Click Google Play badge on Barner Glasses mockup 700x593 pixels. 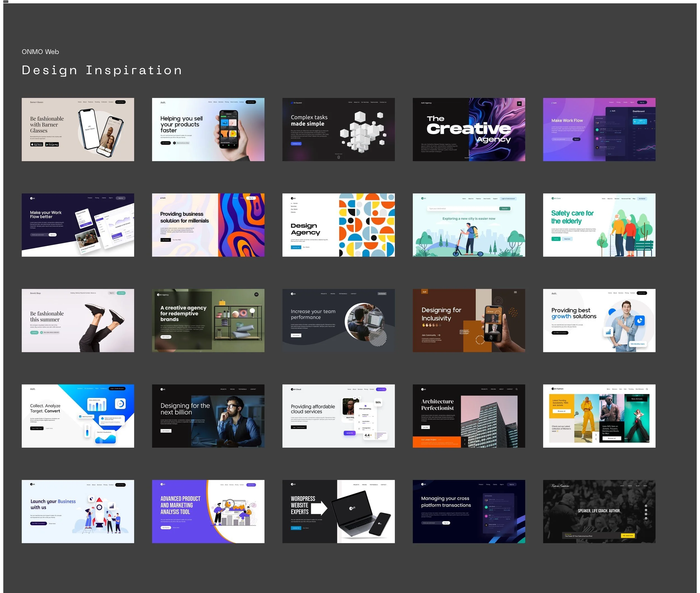pos(52,144)
